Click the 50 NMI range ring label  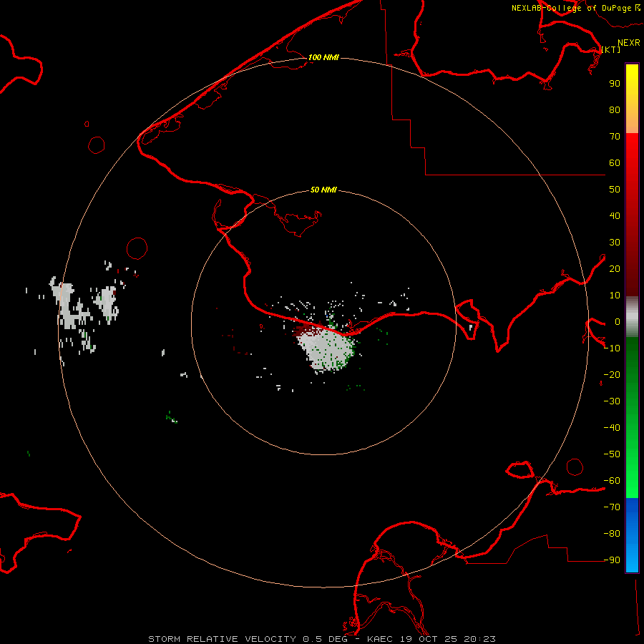click(x=323, y=190)
